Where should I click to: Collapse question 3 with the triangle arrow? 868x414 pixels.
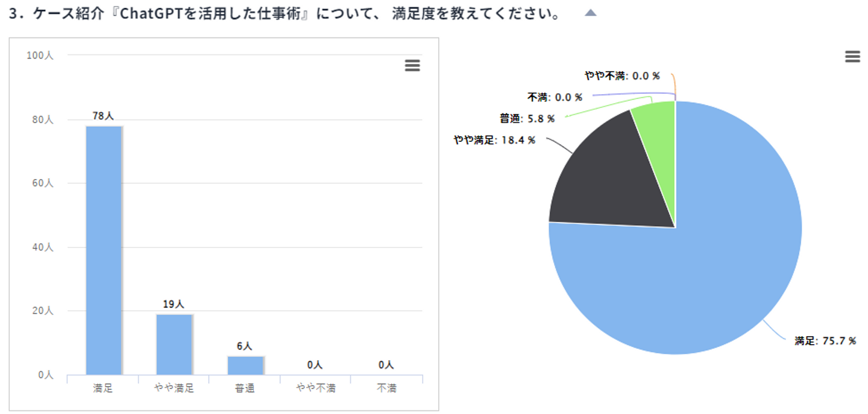[x=591, y=13]
